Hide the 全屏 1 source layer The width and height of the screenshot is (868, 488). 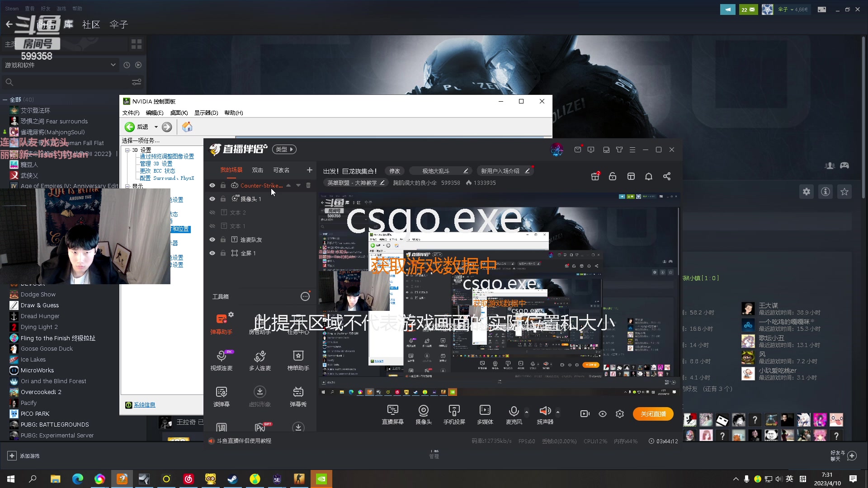(x=212, y=253)
